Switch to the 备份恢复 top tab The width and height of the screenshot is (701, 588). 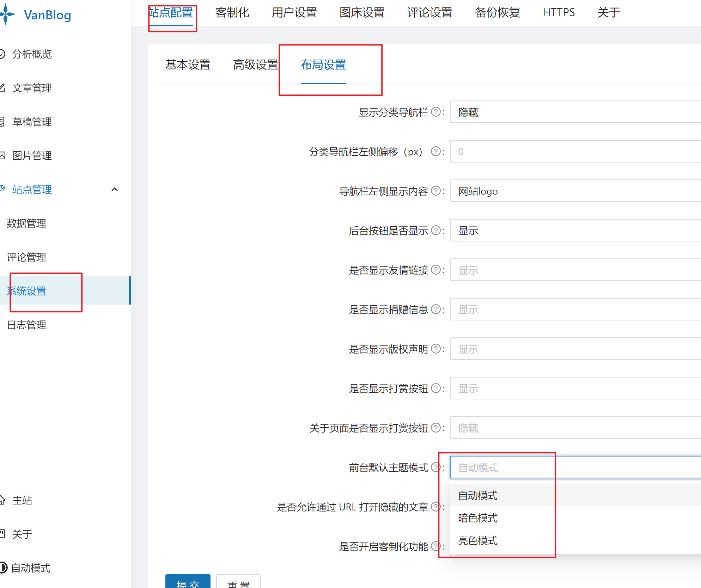(x=498, y=12)
